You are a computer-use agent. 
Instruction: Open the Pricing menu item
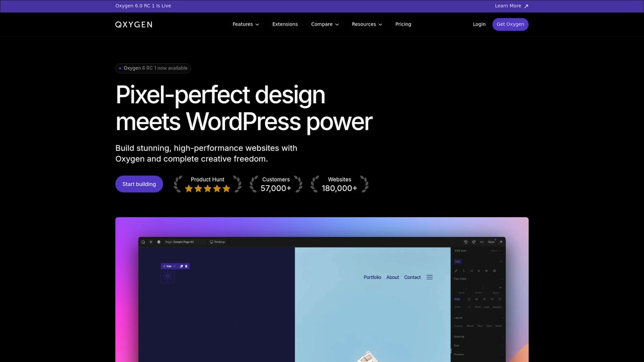tap(403, 24)
